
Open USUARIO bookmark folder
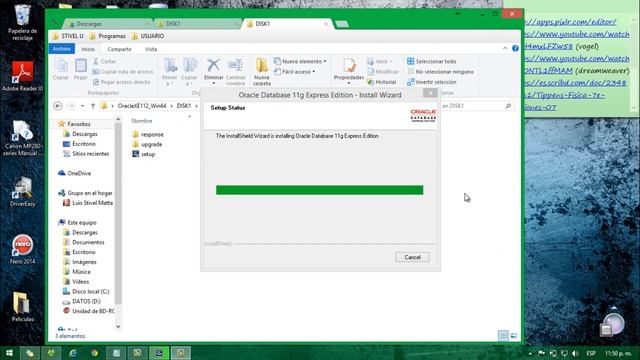coord(148,36)
